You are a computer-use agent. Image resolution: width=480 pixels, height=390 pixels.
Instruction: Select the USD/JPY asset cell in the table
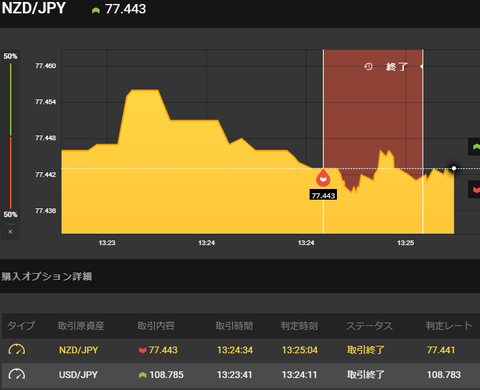tap(78, 375)
